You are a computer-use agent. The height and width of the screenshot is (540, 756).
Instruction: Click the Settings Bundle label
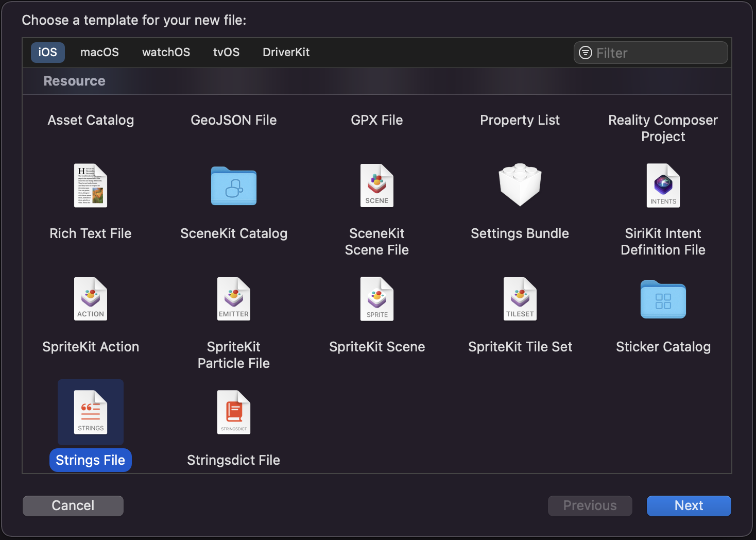[520, 233]
